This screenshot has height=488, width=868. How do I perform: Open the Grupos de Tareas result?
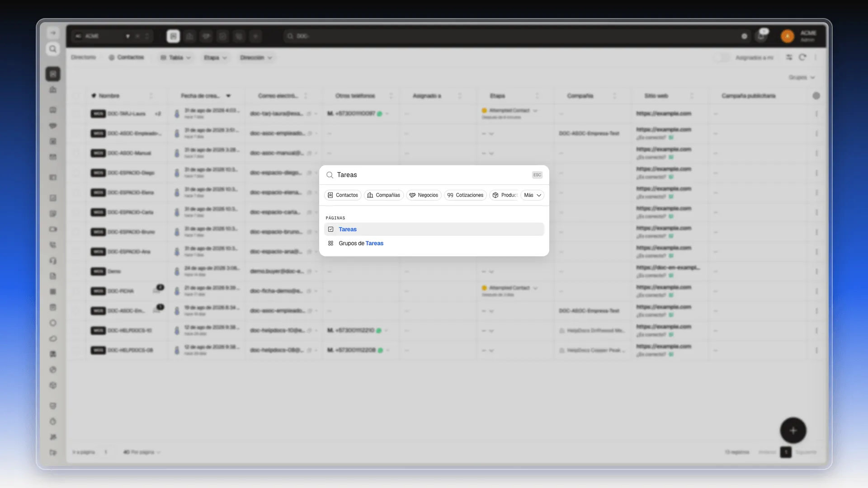(x=434, y=243)
